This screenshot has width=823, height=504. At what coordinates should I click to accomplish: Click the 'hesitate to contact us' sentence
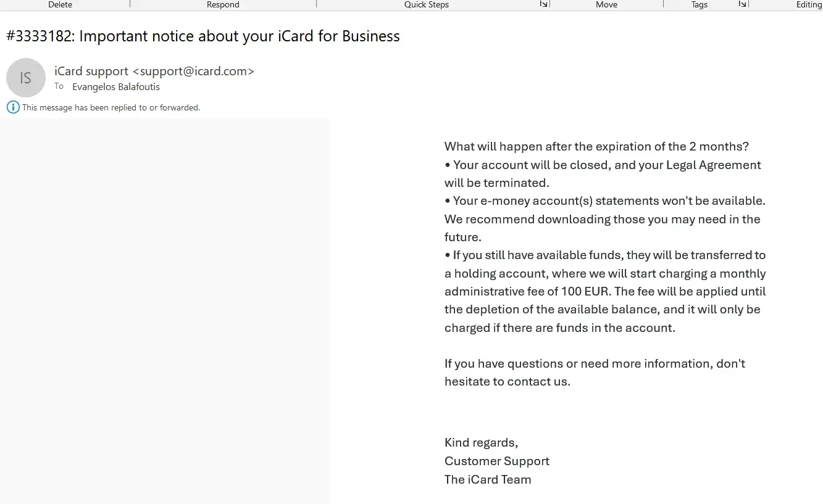point(507,382)
